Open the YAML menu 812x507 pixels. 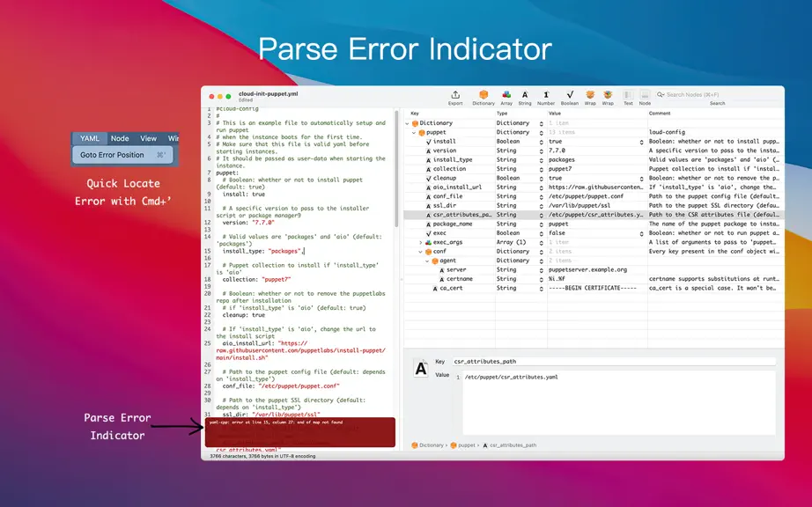(90, 138)
